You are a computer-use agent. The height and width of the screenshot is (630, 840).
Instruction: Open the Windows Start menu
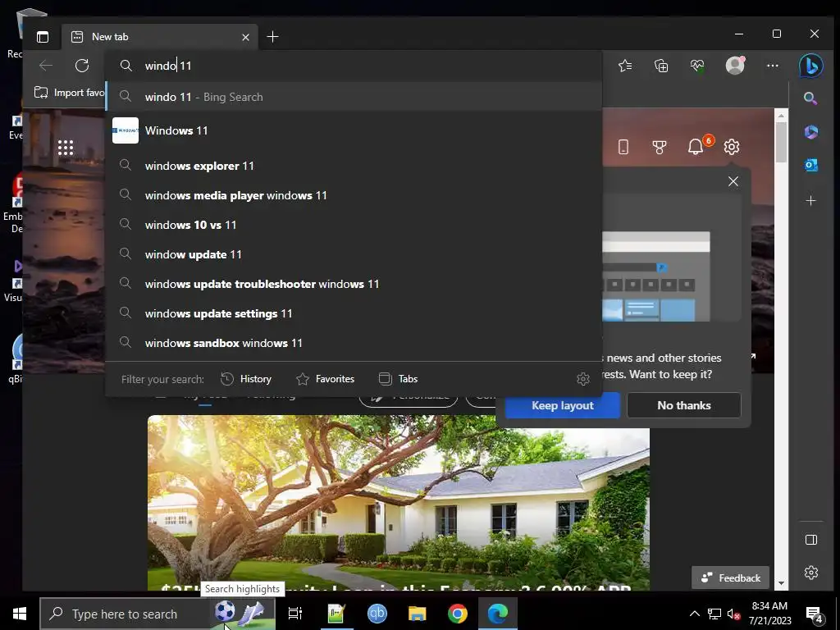coord(20,614)
